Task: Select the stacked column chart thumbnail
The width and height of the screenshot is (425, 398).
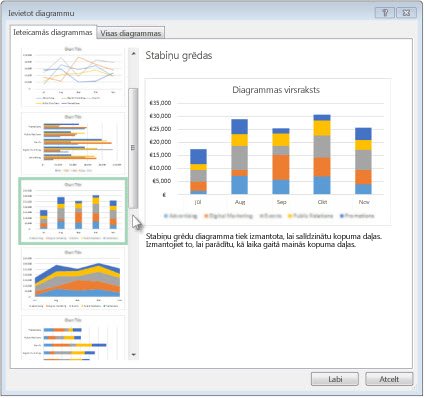Action: coord(73,211)
